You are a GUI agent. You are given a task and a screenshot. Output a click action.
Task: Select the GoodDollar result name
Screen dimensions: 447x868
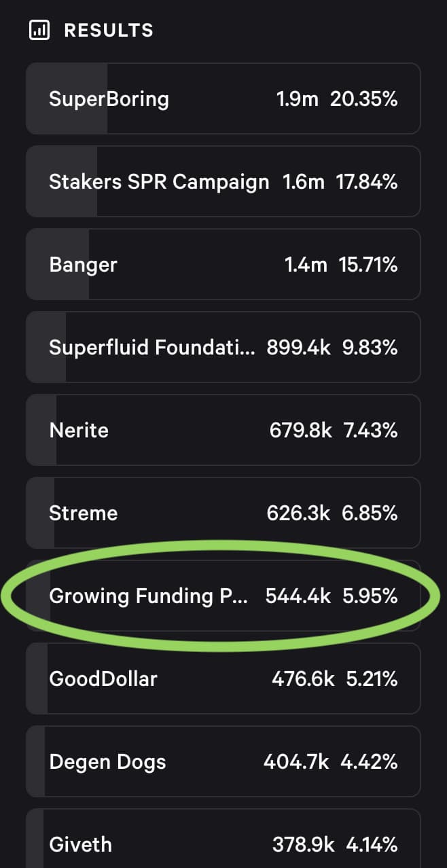[x=103, y=679]
